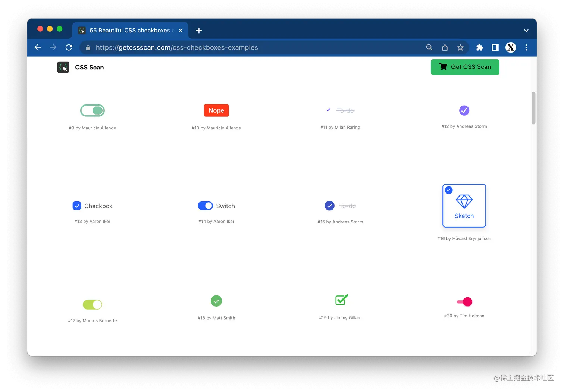Toggle the pink switch #20 by Tim Holman
This screenshot has height=392, width=564.
(x=464, y=302)
